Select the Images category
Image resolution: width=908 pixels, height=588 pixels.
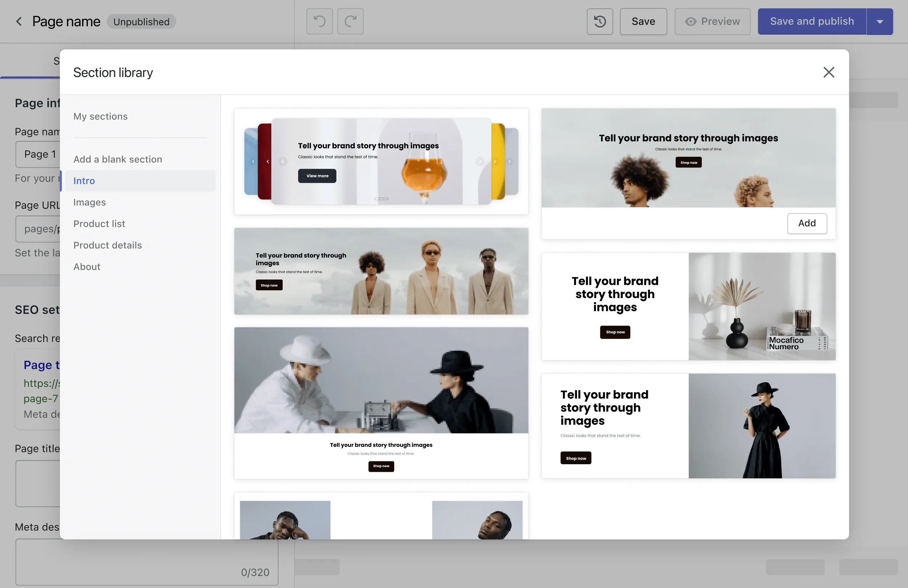point(89,202)
